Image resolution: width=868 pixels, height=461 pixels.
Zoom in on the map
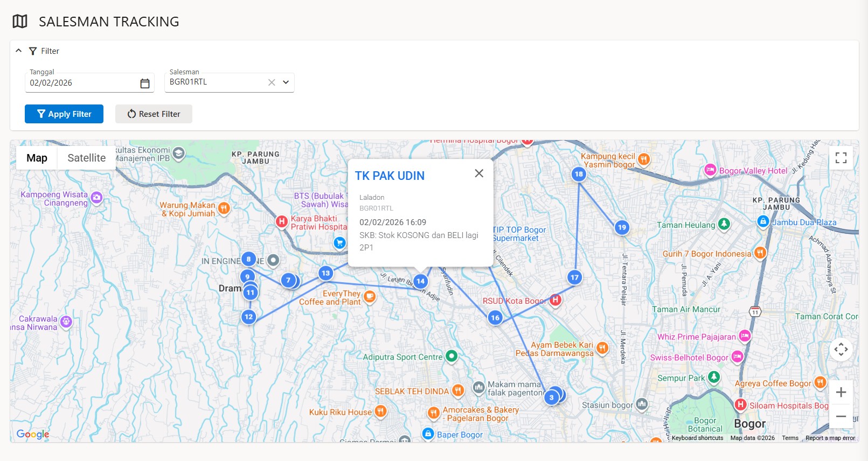click(841, 393)
